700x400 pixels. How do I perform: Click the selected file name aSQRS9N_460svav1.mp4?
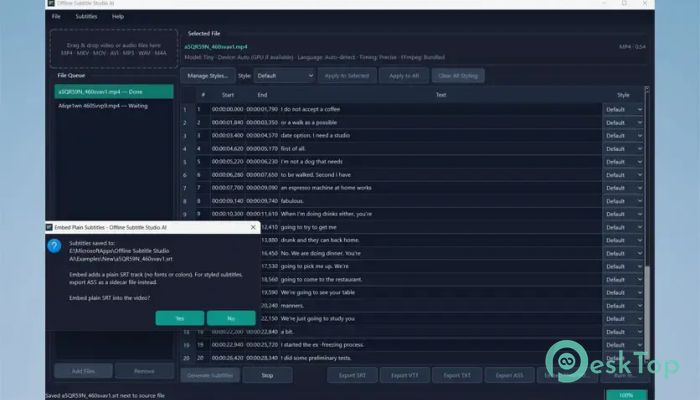pyautogui.click(x=216, y=47)
